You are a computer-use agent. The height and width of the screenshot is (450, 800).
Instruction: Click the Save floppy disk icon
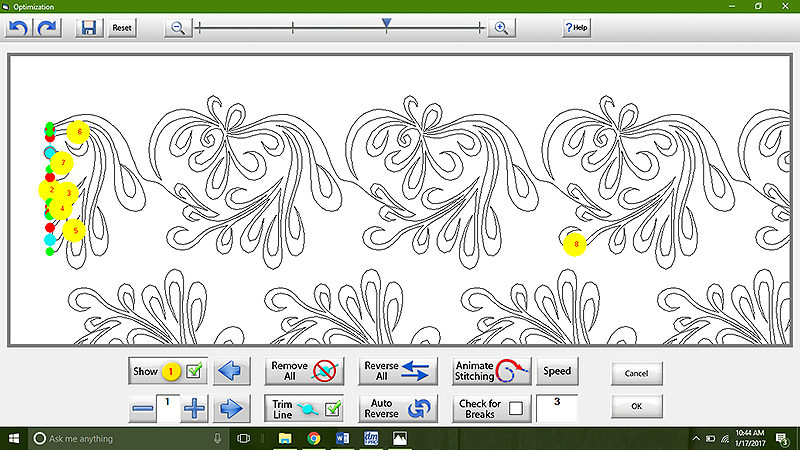pos(90,28)
